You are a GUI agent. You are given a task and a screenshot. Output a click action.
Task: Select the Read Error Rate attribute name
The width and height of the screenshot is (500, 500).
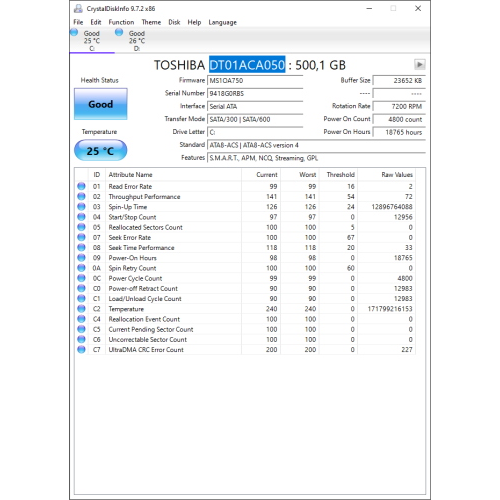[130, 187]
